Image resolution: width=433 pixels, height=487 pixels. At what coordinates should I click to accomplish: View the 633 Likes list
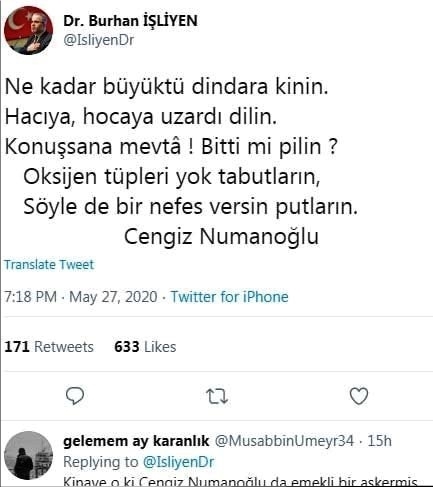tap(145, 347)
